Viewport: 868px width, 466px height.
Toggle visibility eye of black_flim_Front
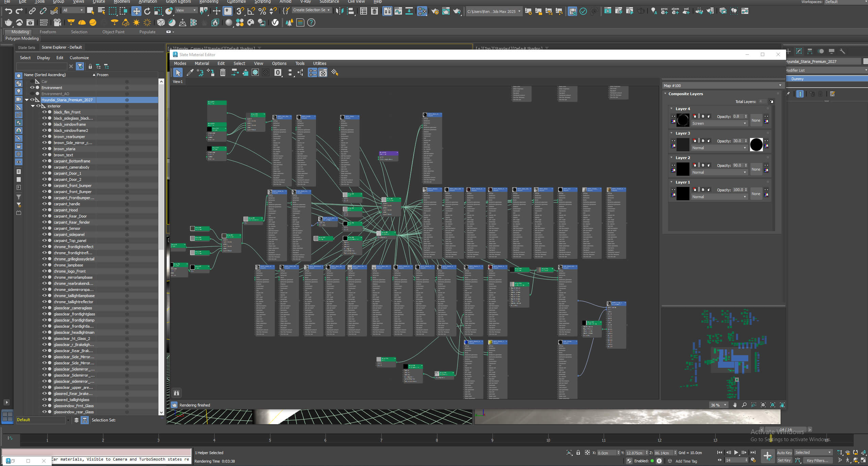pos(44,112)
